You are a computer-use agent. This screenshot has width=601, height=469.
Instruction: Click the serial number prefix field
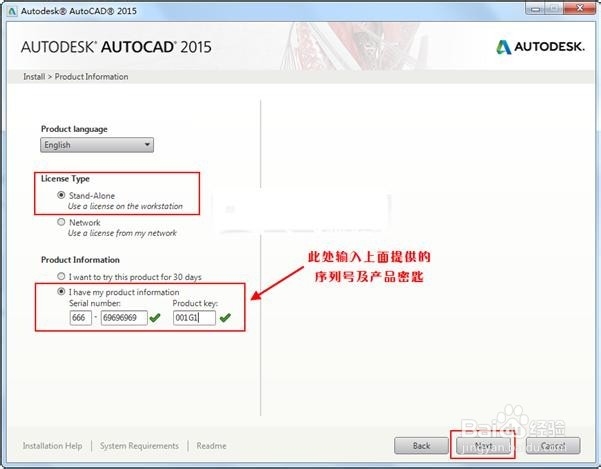tap(80, 318)
